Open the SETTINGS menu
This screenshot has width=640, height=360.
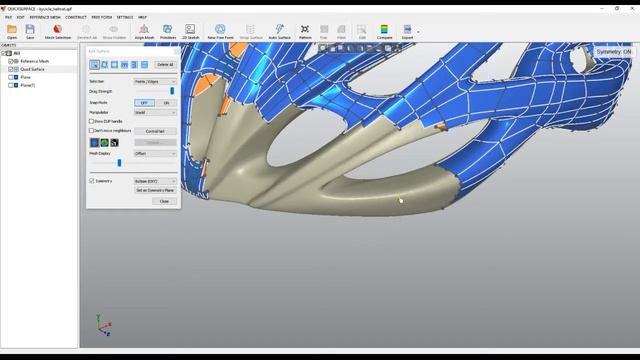tap(125, 17)
